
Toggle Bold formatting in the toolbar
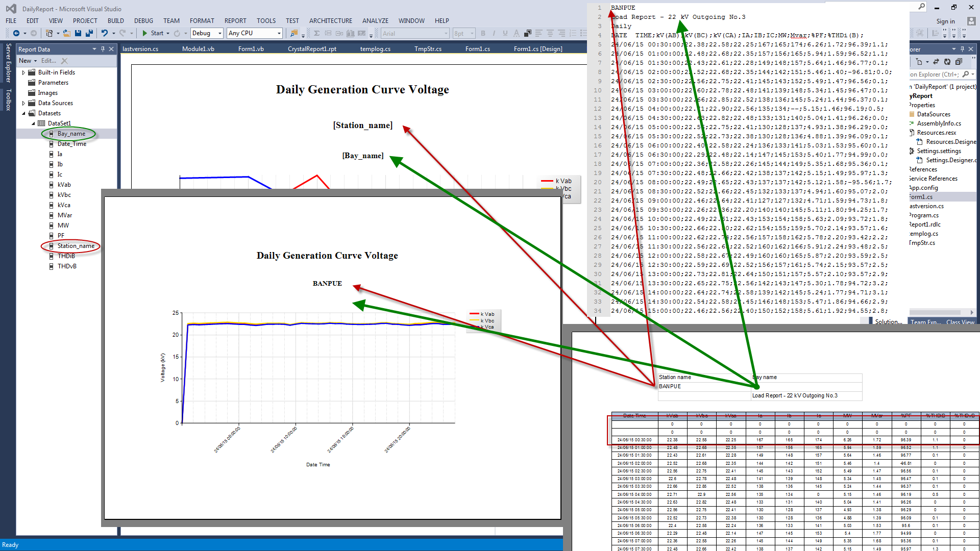pyautogui.click(x=483, y=33)
